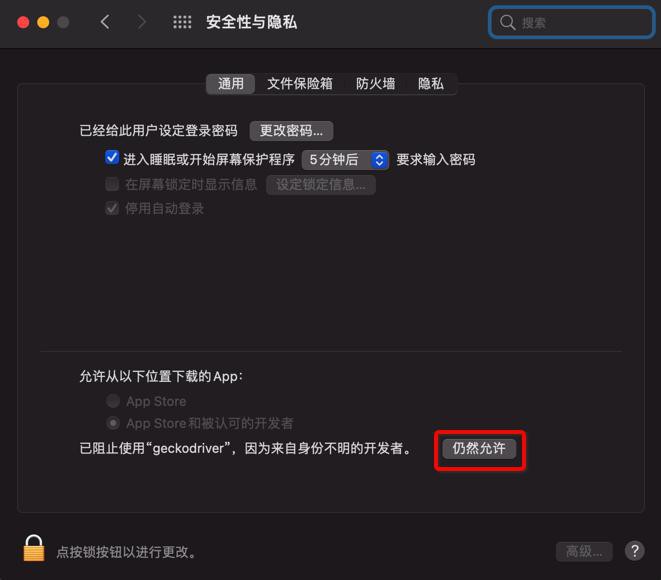Image resolution: width=661 pixels, height=580 pixels.
Task: Click the back navigation arrow
Action: pos(105,22)
